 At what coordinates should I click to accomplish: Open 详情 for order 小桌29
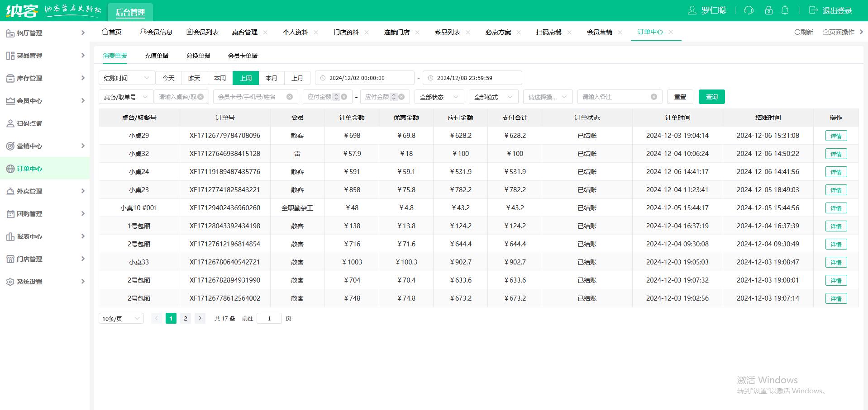click(x=836, y=136)
